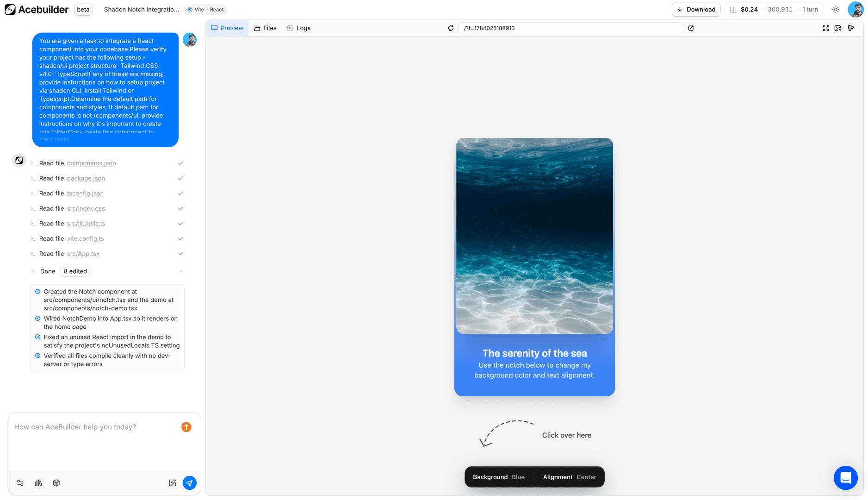This screenshot has width=868, height=500.
Task: Download the project
Action: point(696,9)
